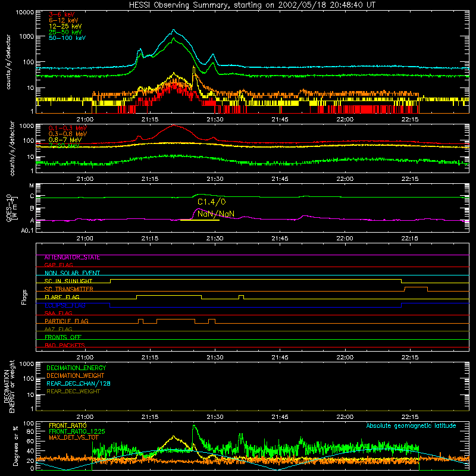This screenshot has width=476, height=476.
Task: Click the DECIMATION_WEIGHT legend label
Action: 76,376
